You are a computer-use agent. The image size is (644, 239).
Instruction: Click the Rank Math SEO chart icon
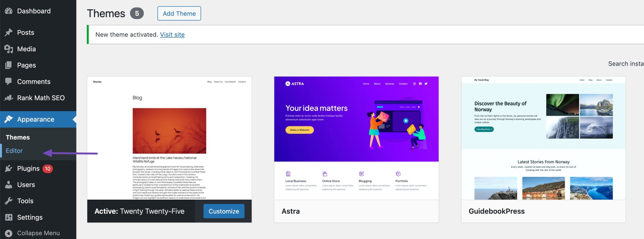click(9, 98)
